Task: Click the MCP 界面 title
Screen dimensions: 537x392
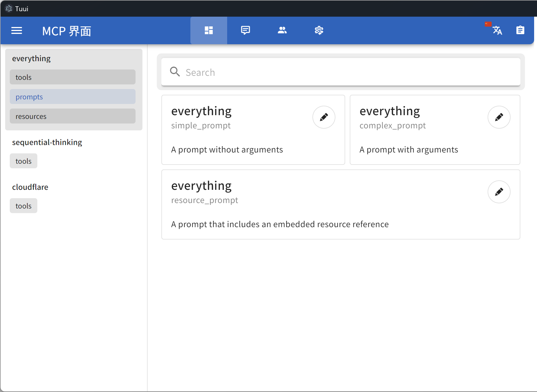Action: pyautogui.click(x=67, y=31)
